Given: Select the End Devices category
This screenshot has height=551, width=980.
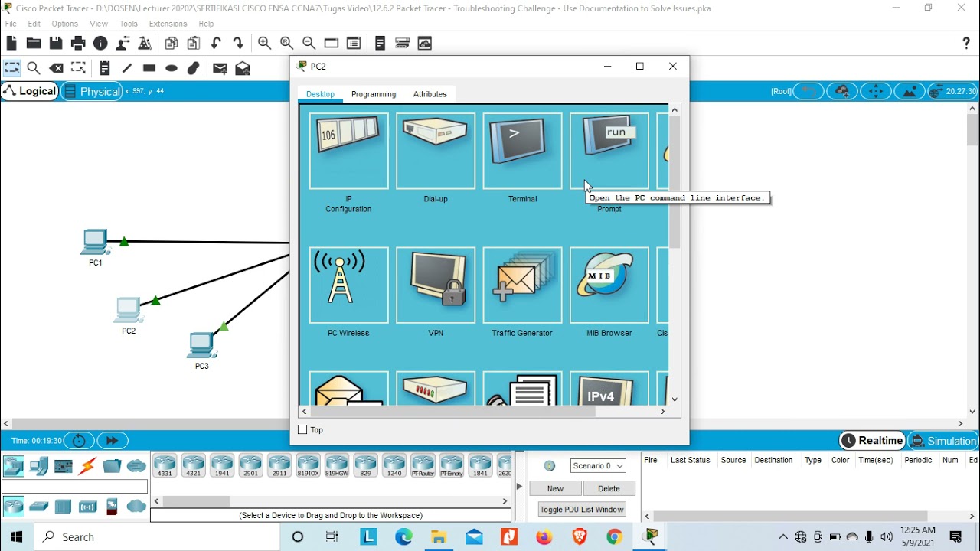Looking at the screenshot, I should pyautogui.click(x=38, y=465).
